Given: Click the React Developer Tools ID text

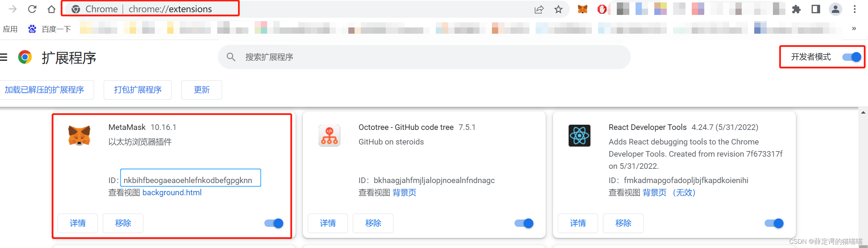Looking at the screenshot, I should tap(686, 180).
